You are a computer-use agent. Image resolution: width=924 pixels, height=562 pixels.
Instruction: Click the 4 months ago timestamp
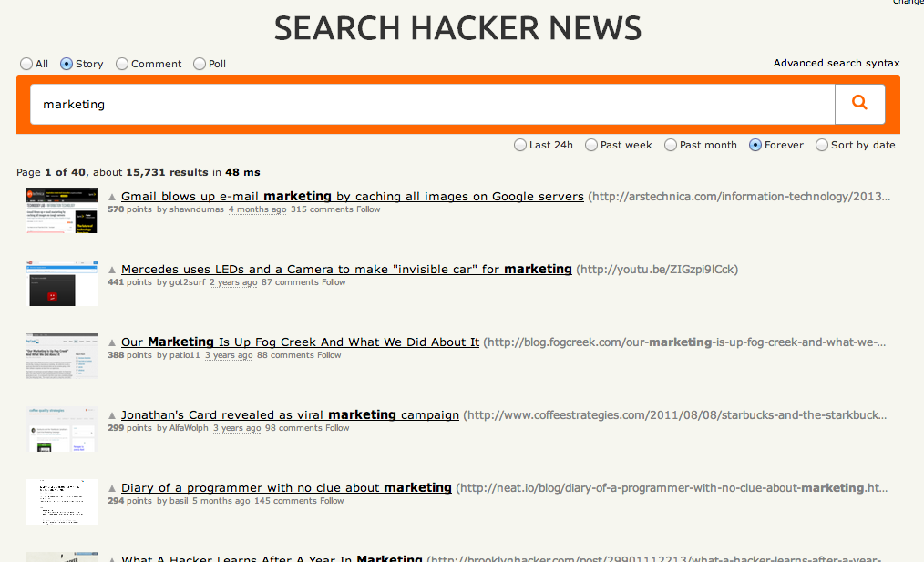coord(258,209)
